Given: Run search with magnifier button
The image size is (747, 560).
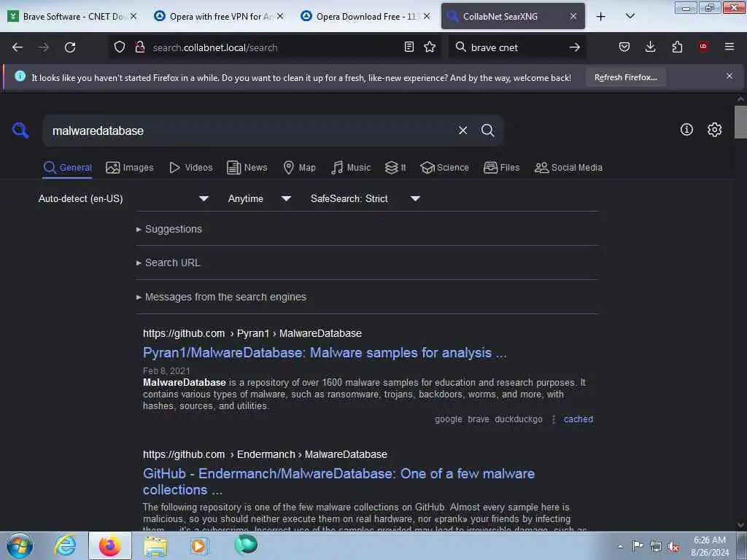Looking at the screenshot, I should pyautogui.click(x=487, y=131).
